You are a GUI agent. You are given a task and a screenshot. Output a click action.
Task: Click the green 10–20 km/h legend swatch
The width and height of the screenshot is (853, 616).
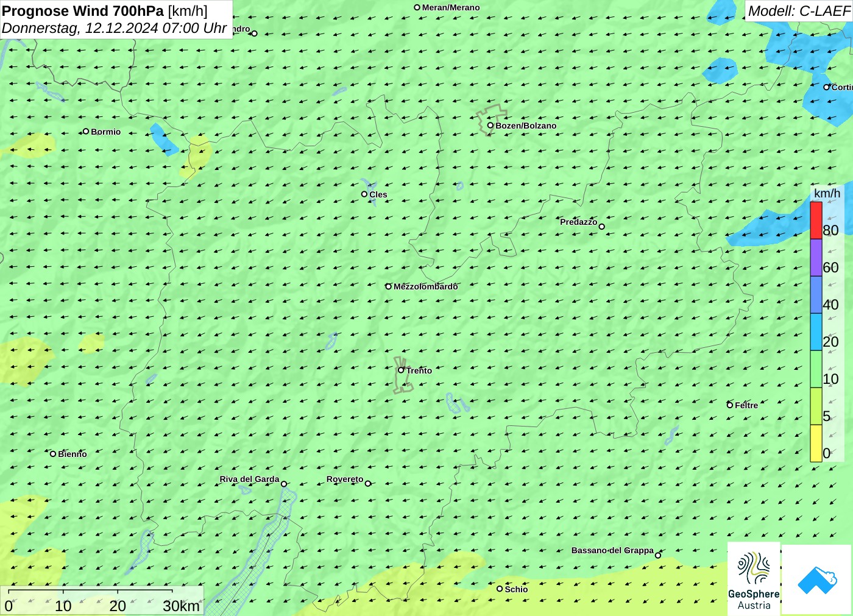pyautogui.click(x=816, y=369)
